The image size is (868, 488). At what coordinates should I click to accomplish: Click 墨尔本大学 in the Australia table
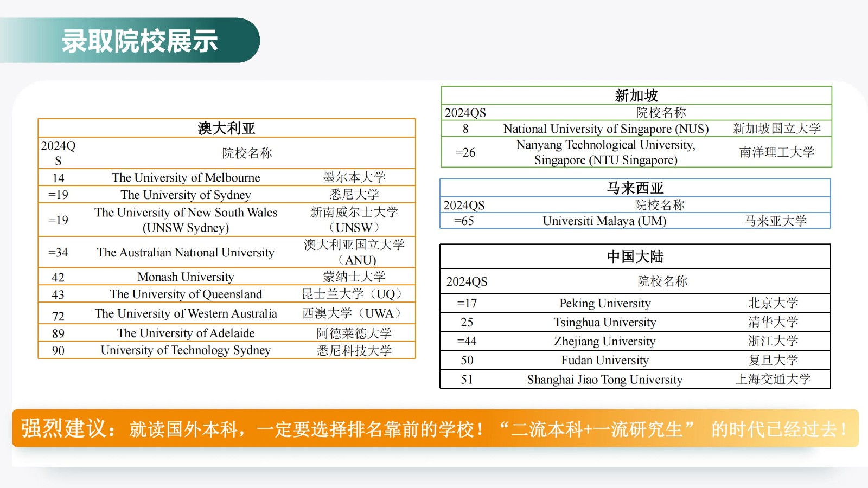pos(354,177)
